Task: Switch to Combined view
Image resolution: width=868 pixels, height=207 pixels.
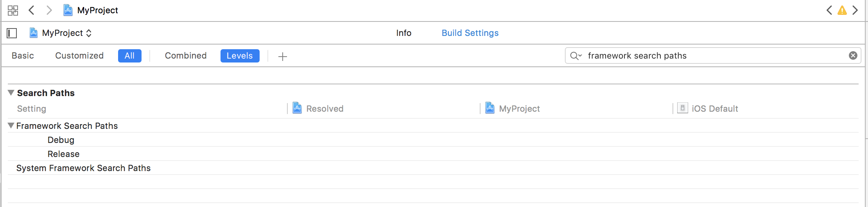Action: click(186, 56)
